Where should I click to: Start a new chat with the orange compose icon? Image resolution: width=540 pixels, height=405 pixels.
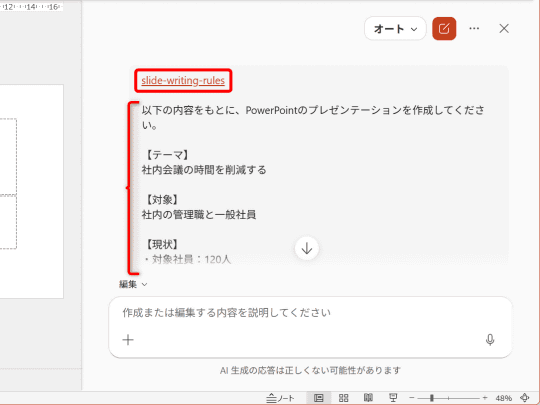[x=444, y=29]
